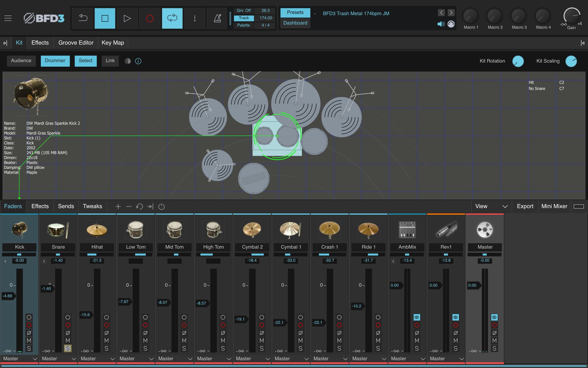Switch to mixer Sends tab
588x368 pixels.
tap(66, 206)
